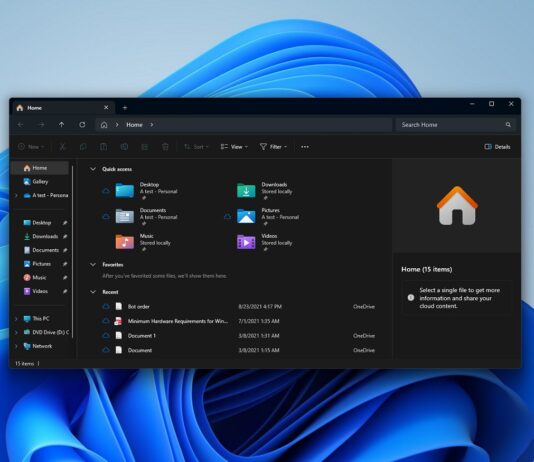Open the View dropdown menu
The width and height of the screenshot is (534, 462).
(x=234, y=147)
